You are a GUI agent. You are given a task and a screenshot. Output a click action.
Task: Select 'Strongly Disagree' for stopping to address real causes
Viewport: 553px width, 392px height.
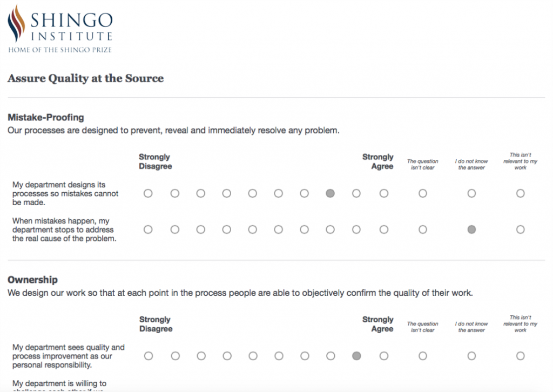[148, 229]
